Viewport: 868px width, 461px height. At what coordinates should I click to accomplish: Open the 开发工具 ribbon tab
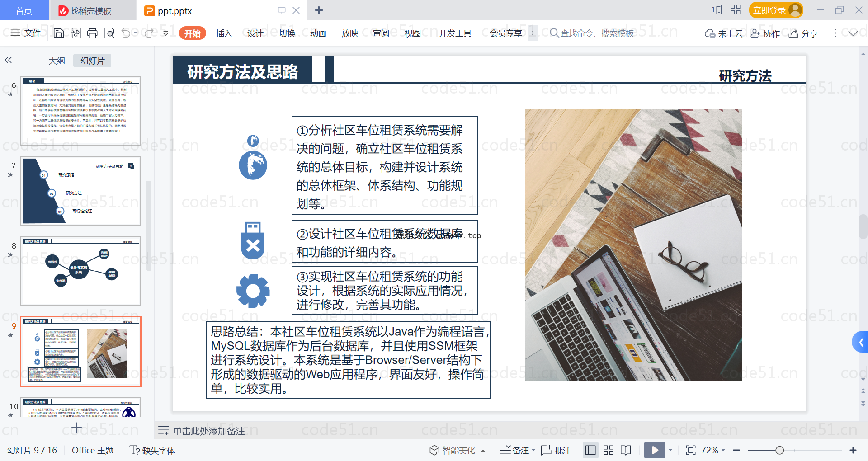(455, 33)
